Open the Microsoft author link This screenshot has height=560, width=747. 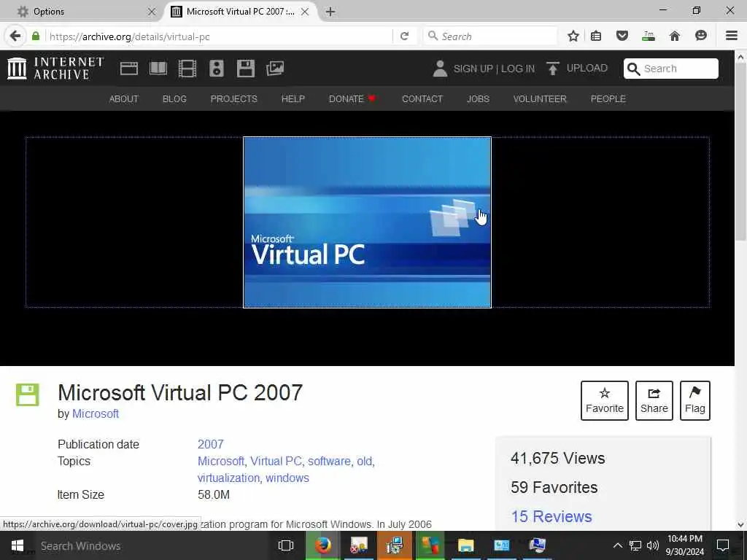coord(96,414)
